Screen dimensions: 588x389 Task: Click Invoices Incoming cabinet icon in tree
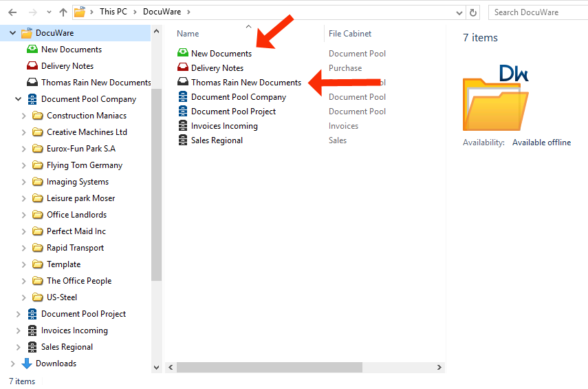pos(32,330)
